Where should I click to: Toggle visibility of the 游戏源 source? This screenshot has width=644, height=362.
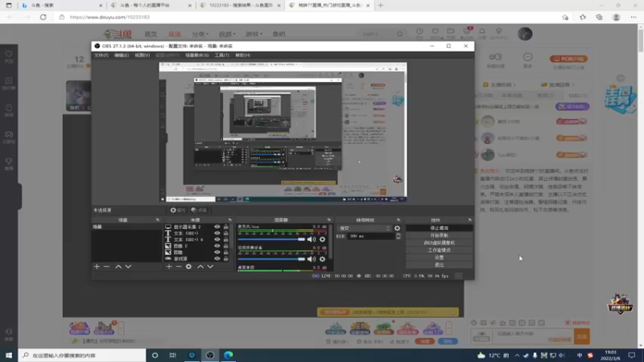(217, 258)
